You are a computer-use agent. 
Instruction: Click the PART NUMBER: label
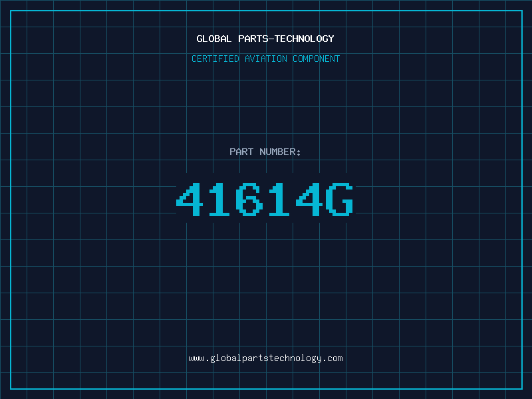click(265, 152)
